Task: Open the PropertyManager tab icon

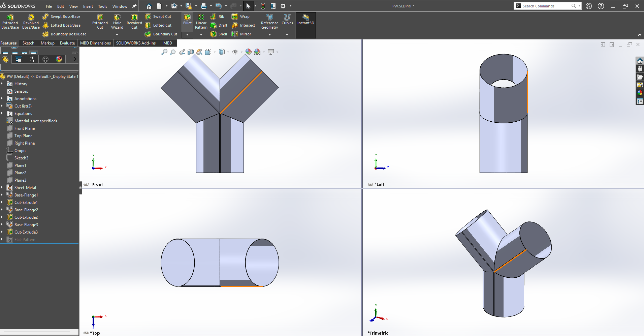Action: [19, 59]
